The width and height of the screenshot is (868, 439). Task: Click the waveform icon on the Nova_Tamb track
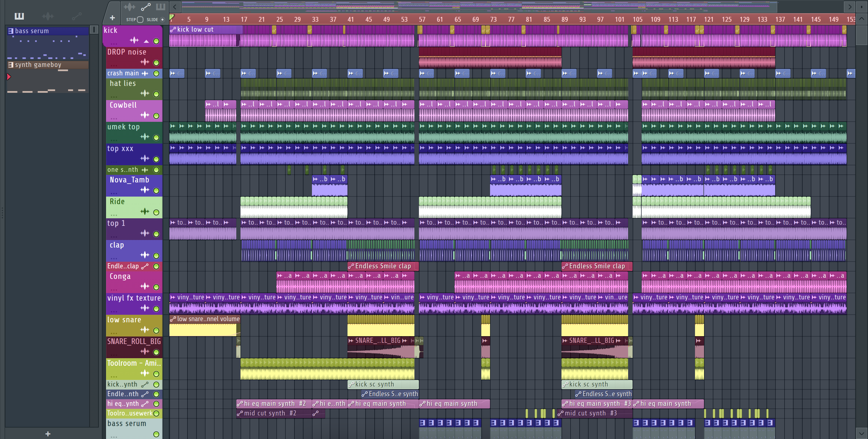pyautogui.click(x=145, y=190)
